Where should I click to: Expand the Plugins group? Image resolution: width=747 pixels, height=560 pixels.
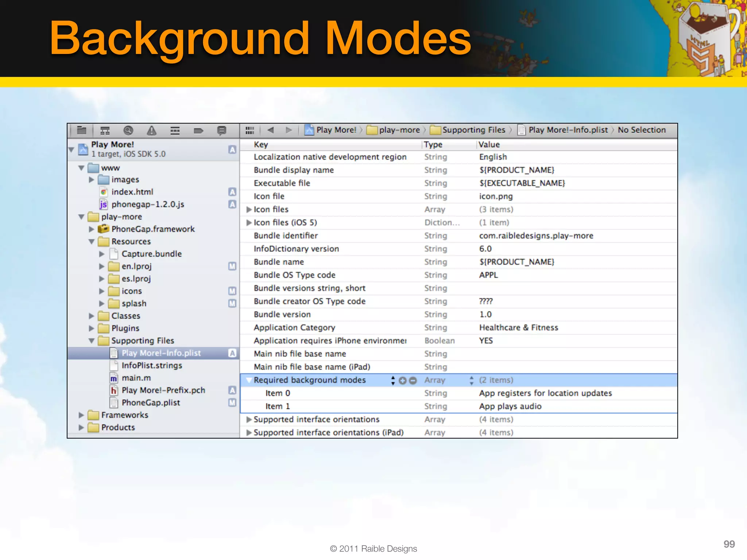[x=92, y=328]
